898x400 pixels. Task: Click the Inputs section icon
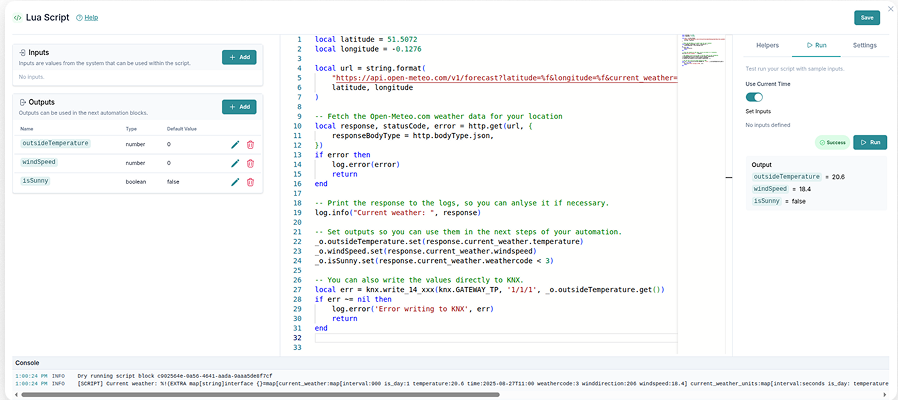click(x=22, y=52)
